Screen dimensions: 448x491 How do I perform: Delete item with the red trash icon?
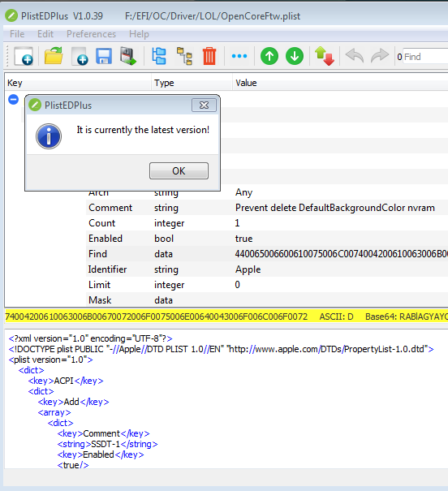click(x=209, y=56)
